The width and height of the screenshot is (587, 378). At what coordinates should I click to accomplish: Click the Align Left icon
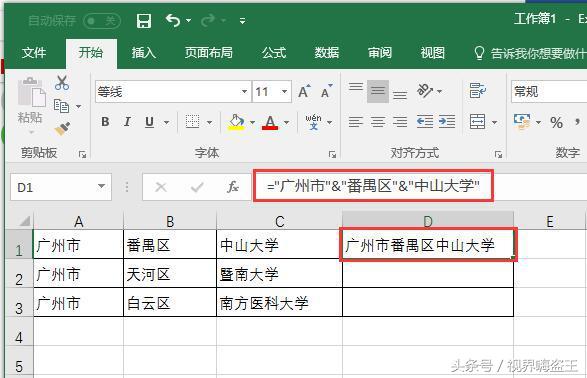(x=356, y=122)
